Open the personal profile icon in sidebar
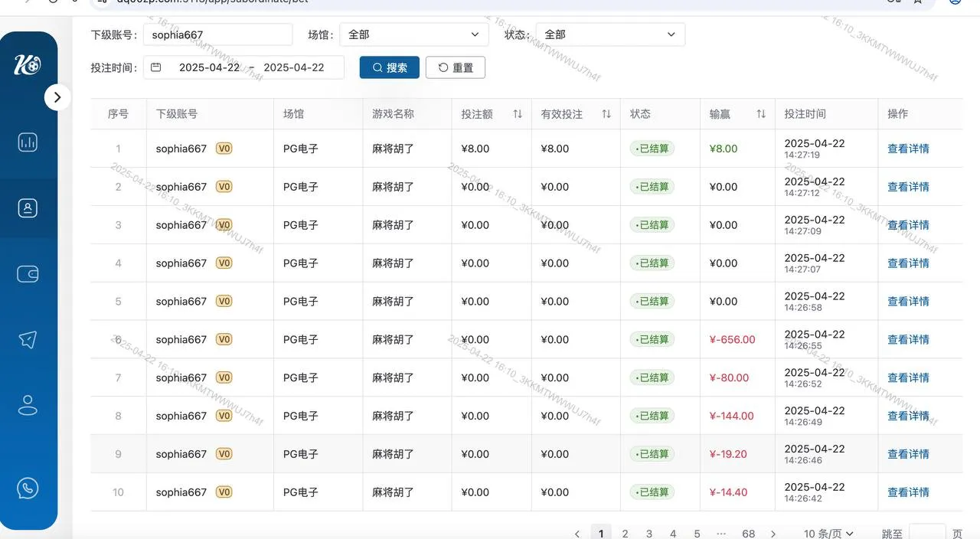The width and height of the screenshot is (980, 539). (28, 405)
